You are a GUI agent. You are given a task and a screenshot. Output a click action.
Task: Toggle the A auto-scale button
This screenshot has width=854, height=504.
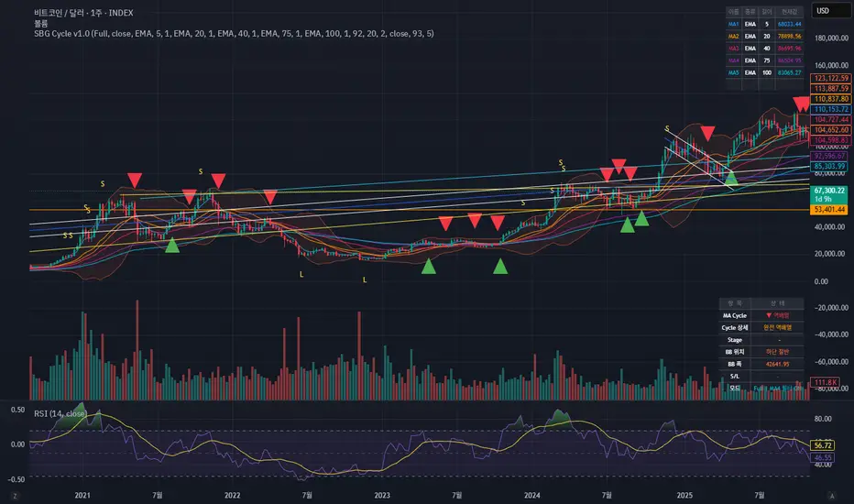pos(832,496)
